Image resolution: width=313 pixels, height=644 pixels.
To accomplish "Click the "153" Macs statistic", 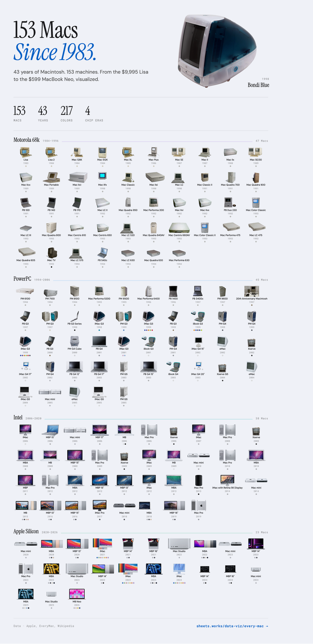I will (19, 111).
